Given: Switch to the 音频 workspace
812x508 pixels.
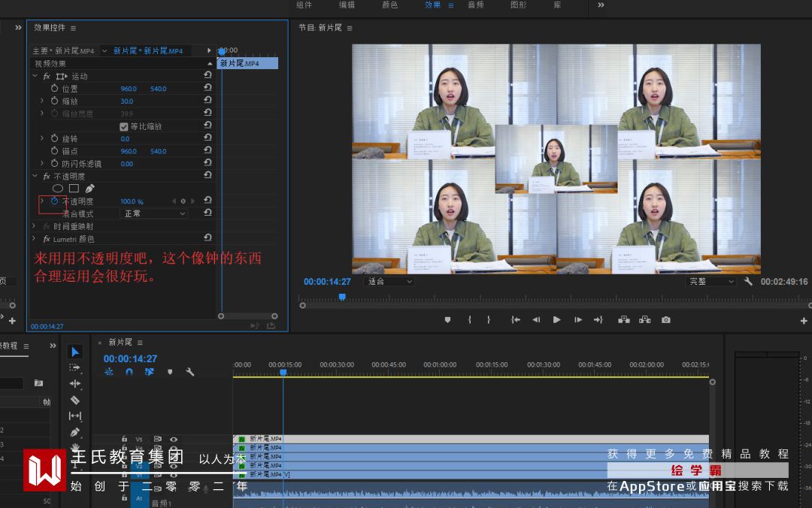Looking at the screenshot, I should 475,5.
